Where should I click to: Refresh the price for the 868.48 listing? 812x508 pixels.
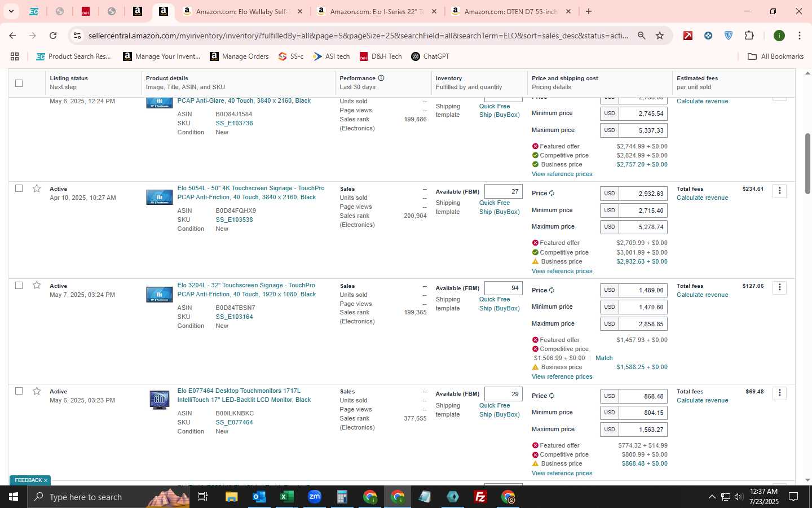(552, 396)
